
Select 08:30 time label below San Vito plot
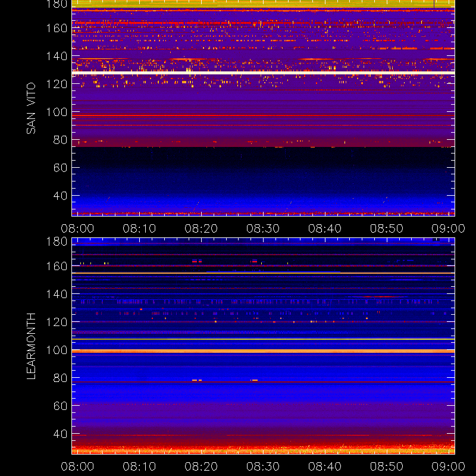pyautogui.click(x=263, y=228)
